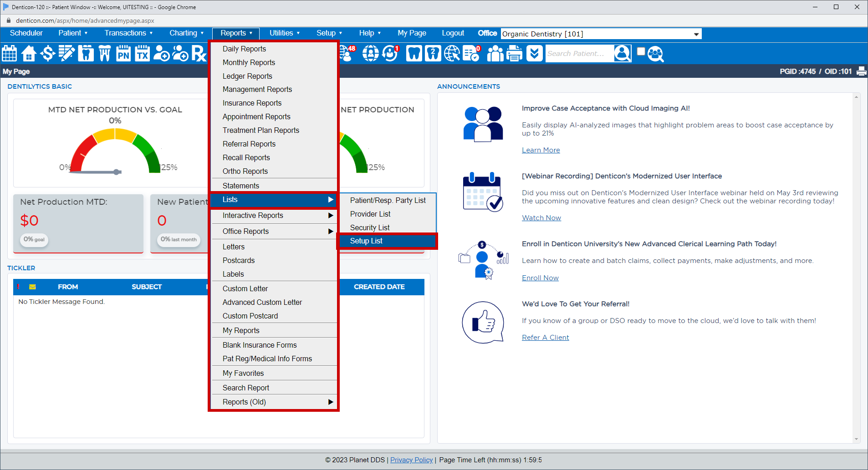868x470 pixels.
Task: Click the Watch Now webinar link
Action: [541, 217]
